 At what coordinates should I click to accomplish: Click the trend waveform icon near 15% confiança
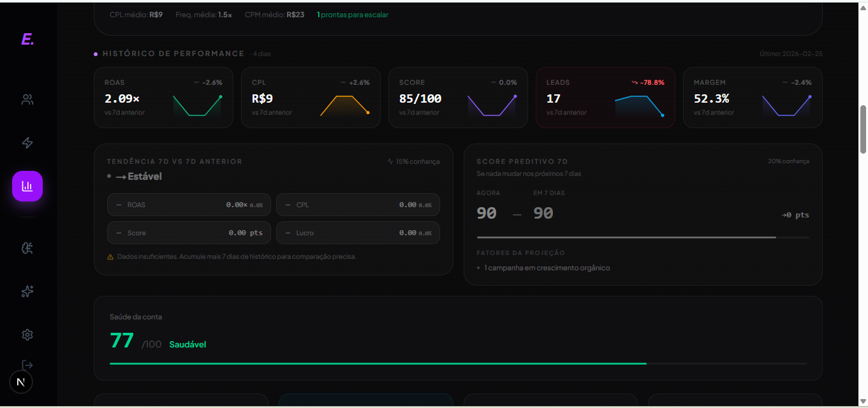coord(391,161)
